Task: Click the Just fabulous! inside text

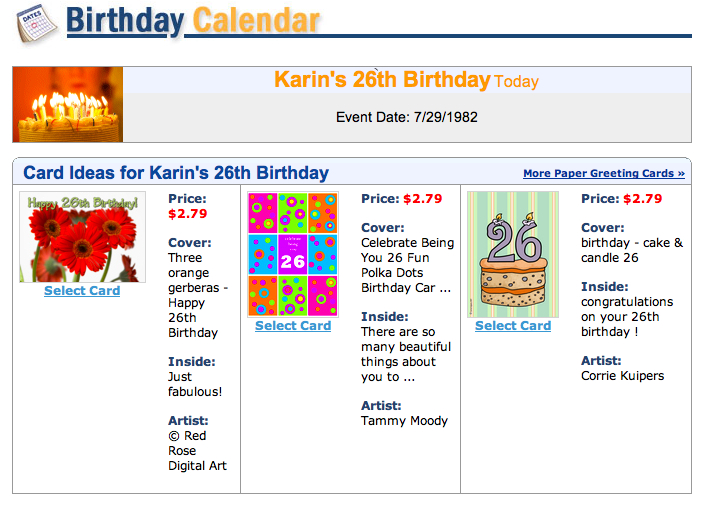Action: (195, 384)
